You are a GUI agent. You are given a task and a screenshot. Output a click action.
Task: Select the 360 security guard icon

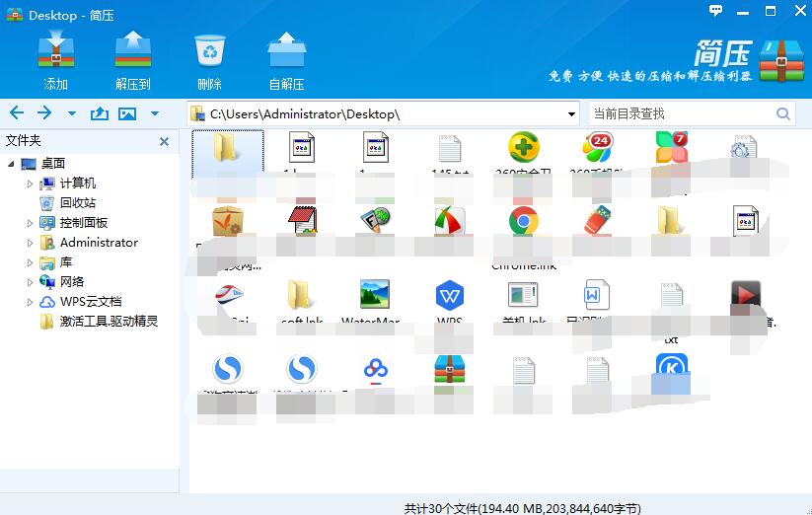click(524, 147)
